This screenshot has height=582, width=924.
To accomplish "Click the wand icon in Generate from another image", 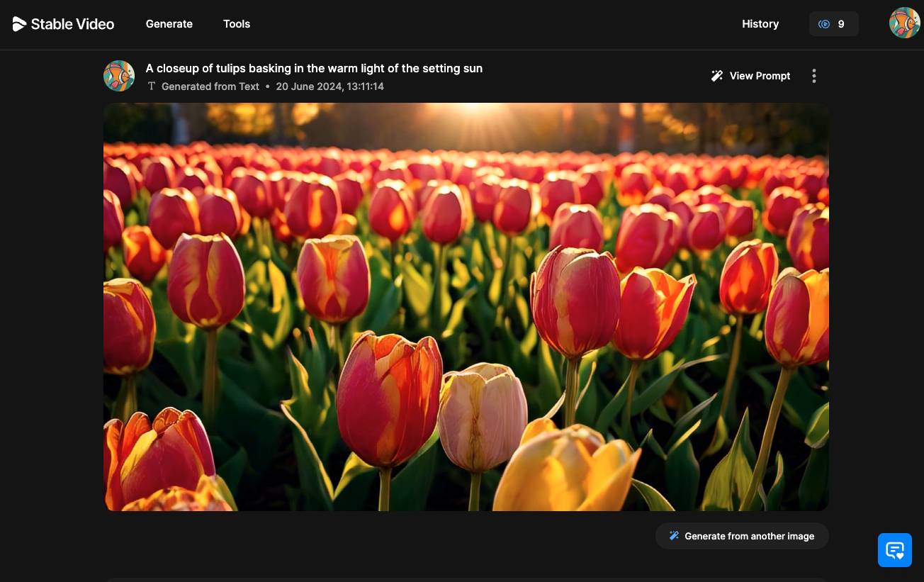I will point(674,536).
